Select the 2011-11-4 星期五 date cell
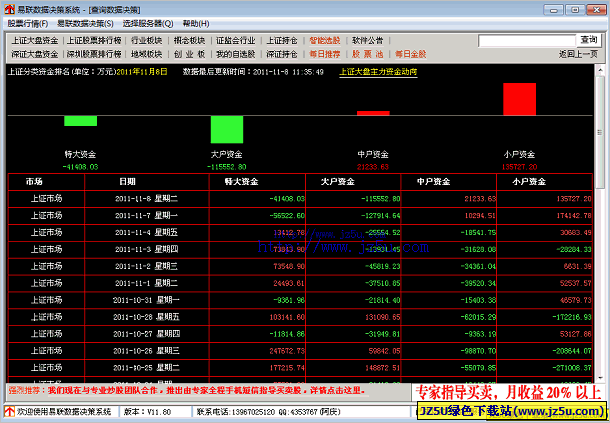This screenshot has width=610, height=423. coord(147,233)
